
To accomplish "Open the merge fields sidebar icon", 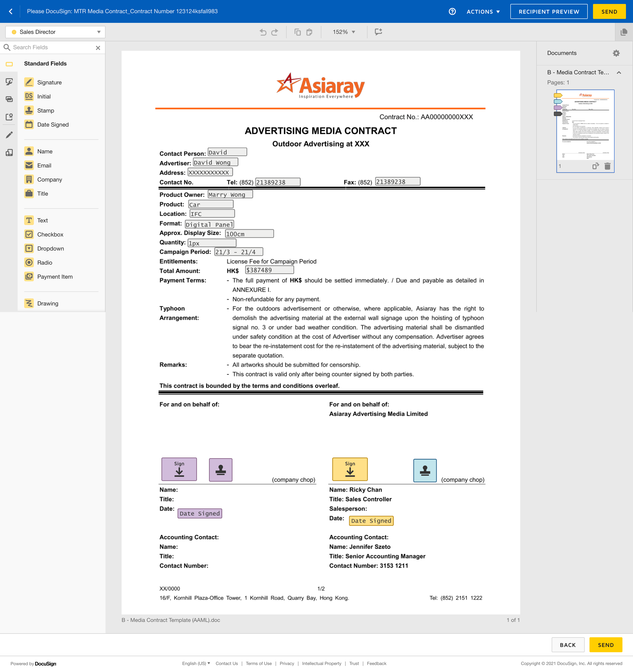I will tap(9, 99).
